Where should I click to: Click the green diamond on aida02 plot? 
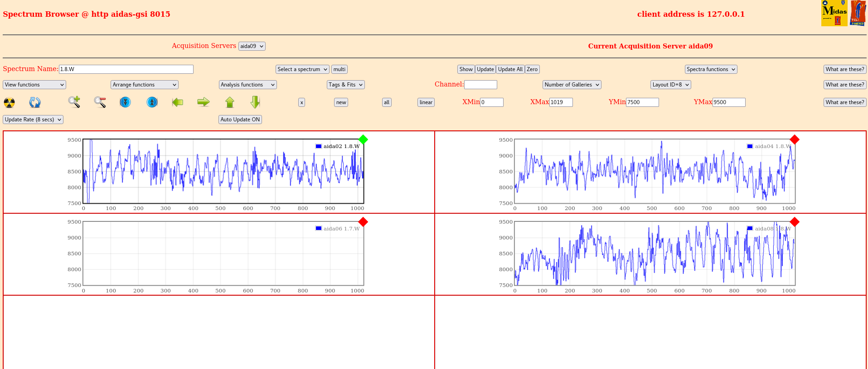[x=363, y=139]
